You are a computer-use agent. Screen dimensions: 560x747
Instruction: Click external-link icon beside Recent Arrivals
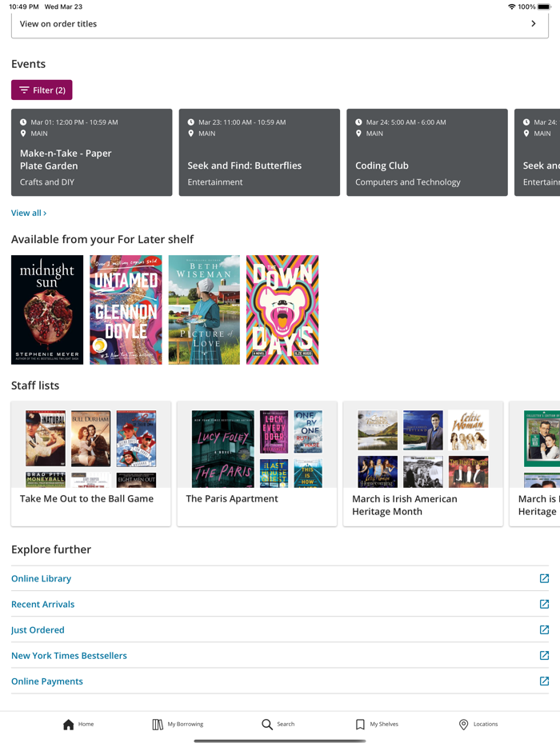544,604
